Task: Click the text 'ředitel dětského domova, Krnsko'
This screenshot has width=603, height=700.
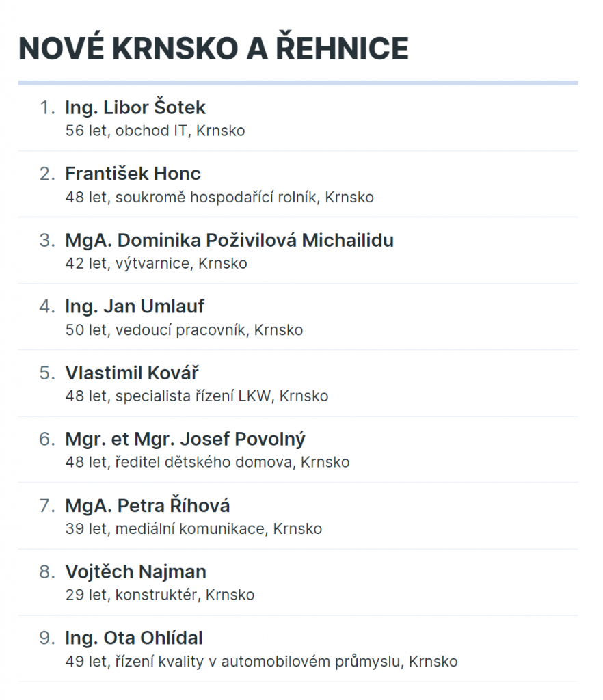Action: [232, 462]
